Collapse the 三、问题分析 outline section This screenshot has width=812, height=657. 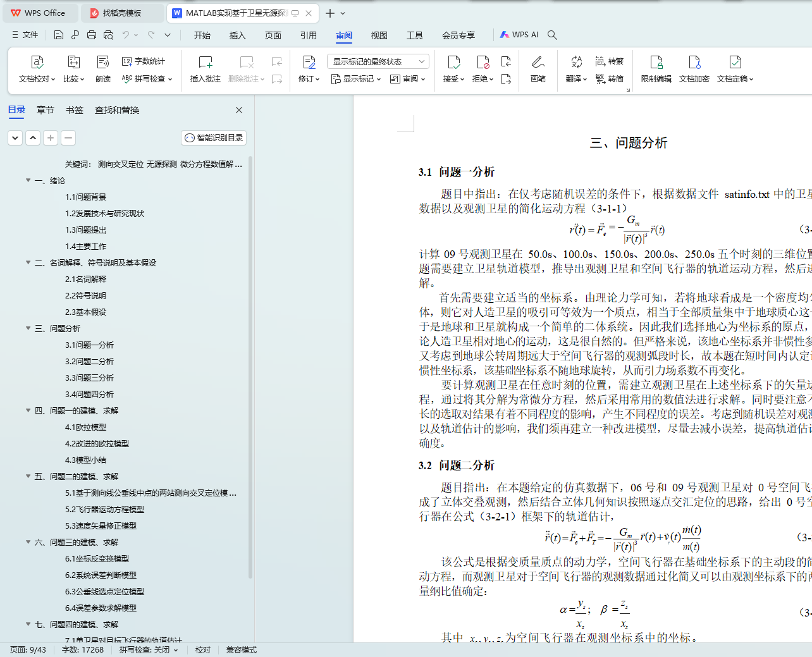pyautogui.click(x=28, y=329)
